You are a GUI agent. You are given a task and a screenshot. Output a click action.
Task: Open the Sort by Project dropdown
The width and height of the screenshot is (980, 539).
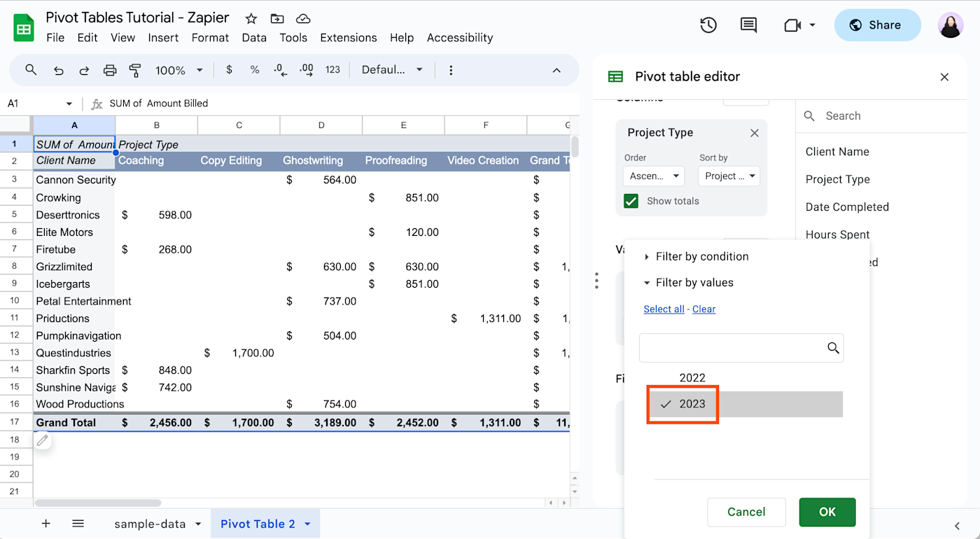pyautogui.click(x=729, y=176)
